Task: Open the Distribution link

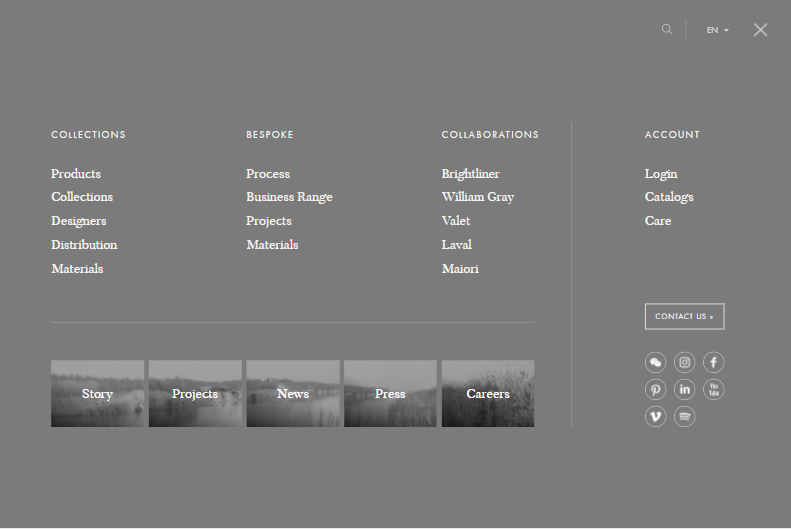Action: (x=84, y=245)
